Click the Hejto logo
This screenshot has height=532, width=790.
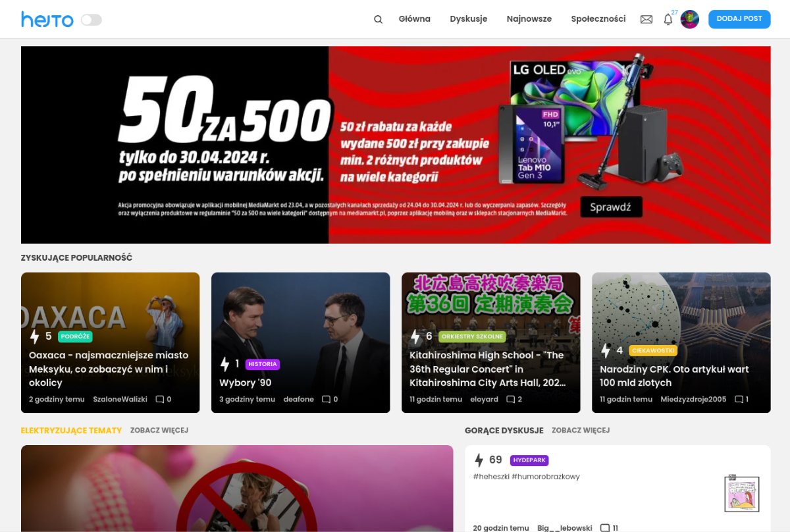(47, 20)
